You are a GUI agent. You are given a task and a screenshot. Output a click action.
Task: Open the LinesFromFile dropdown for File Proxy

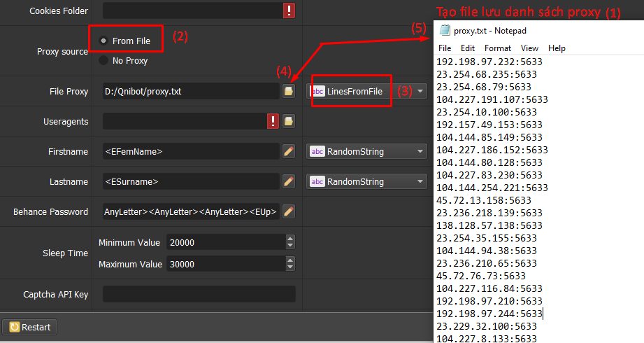[x=420, y=91]
